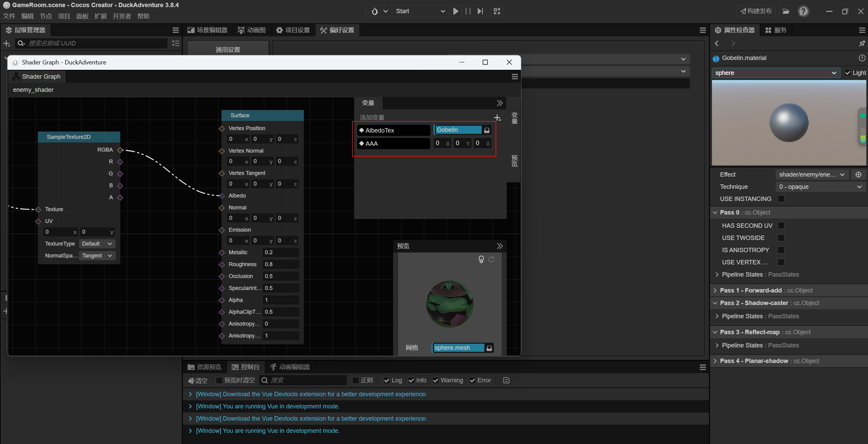This screenshot has width=868, height=444.
Task: Click the console open log file icon
Action: pos(506,380)
